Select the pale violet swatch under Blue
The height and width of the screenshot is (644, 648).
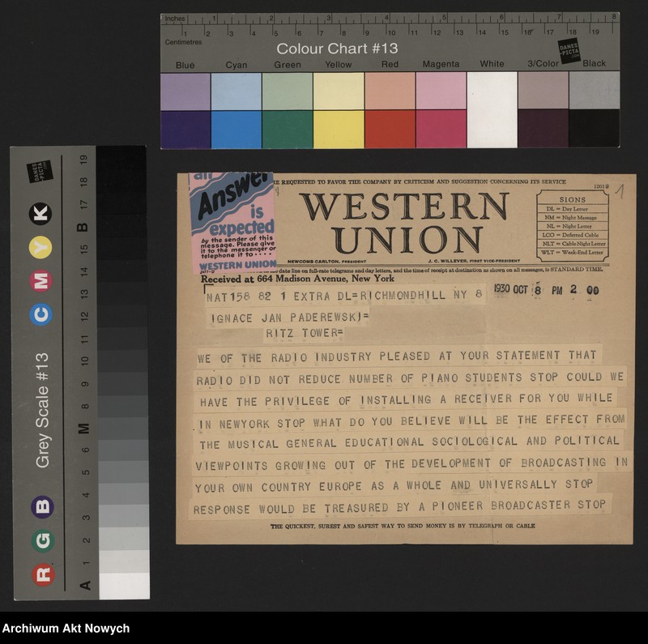[185, 92]
